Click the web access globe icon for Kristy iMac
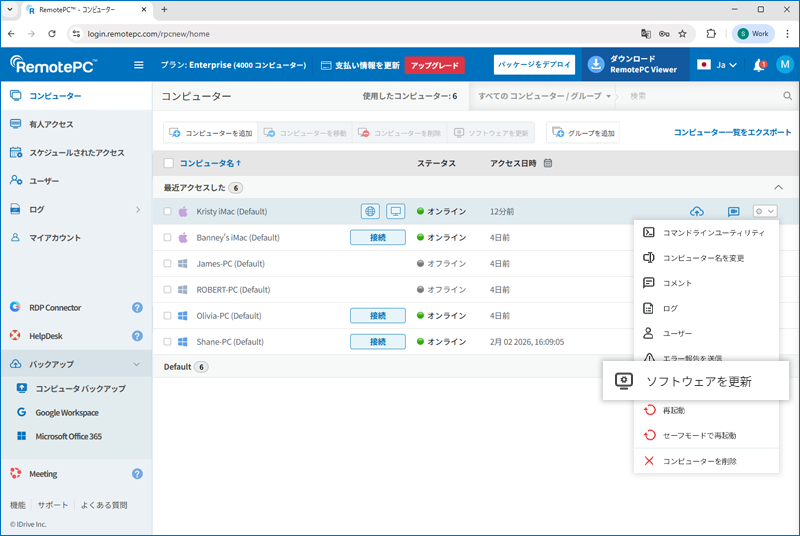Viewport: 800px width, 536px height. point(371,212)
